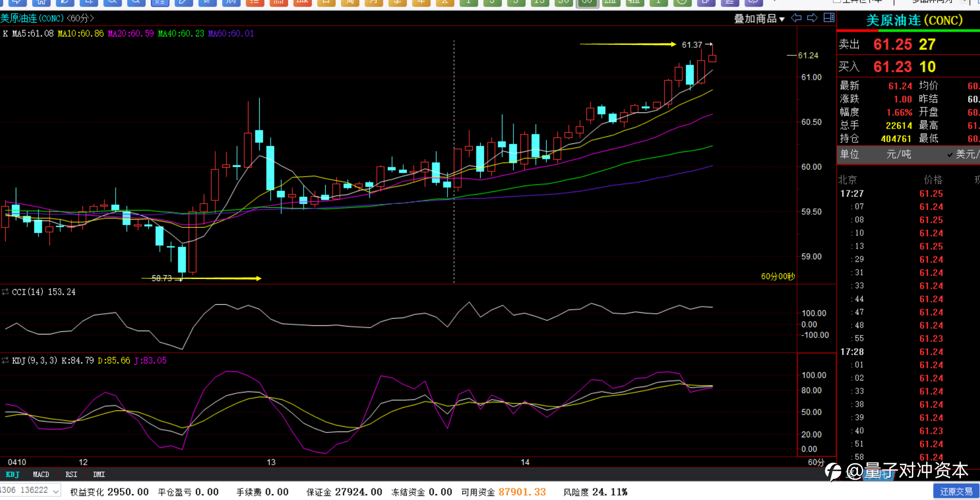Click the 风险度 24.11% status entry
Viewport: 980px width, 500px height.
pyautogui.click(x=595, y=492)
